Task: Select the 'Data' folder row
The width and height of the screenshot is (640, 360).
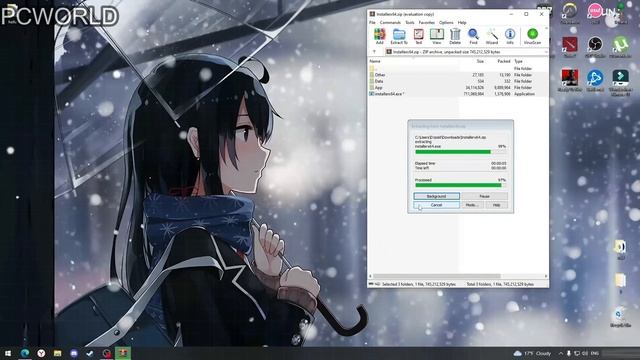Action: (458, 81)
